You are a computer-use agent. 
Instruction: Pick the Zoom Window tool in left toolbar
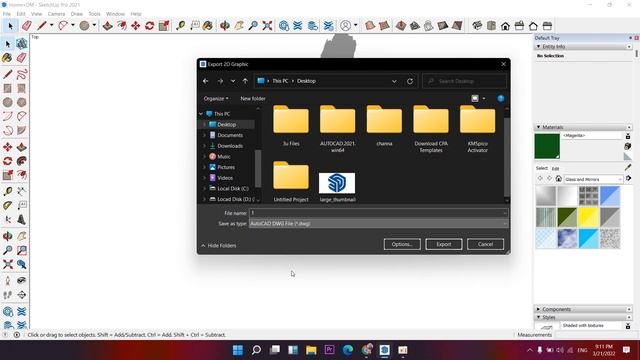[x=22, y=250]
